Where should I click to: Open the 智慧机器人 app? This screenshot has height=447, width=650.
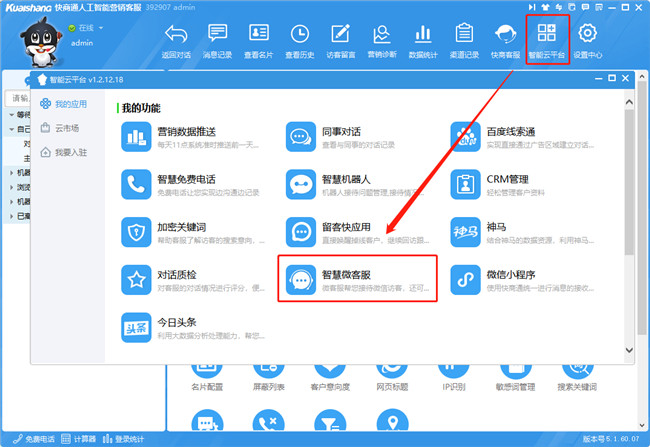300,184
